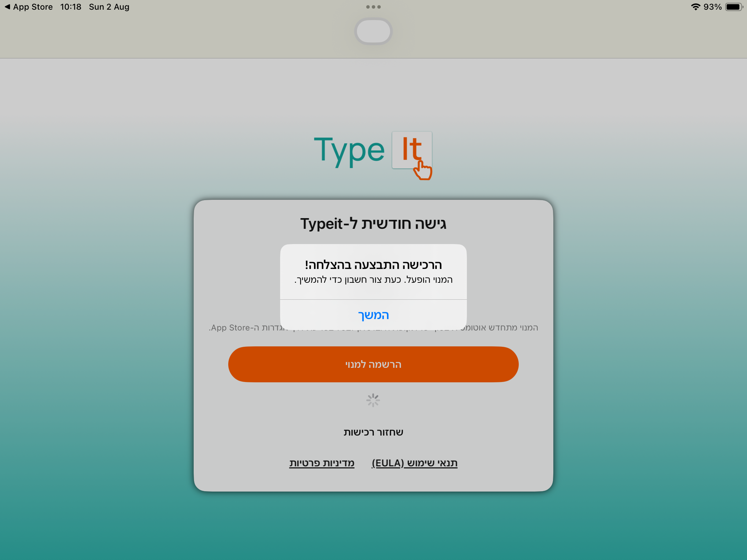This screenshot has height=560, width=747.
Task: Open the מדיניות פרטיות privacy policy link
Action: coord(322,463)
